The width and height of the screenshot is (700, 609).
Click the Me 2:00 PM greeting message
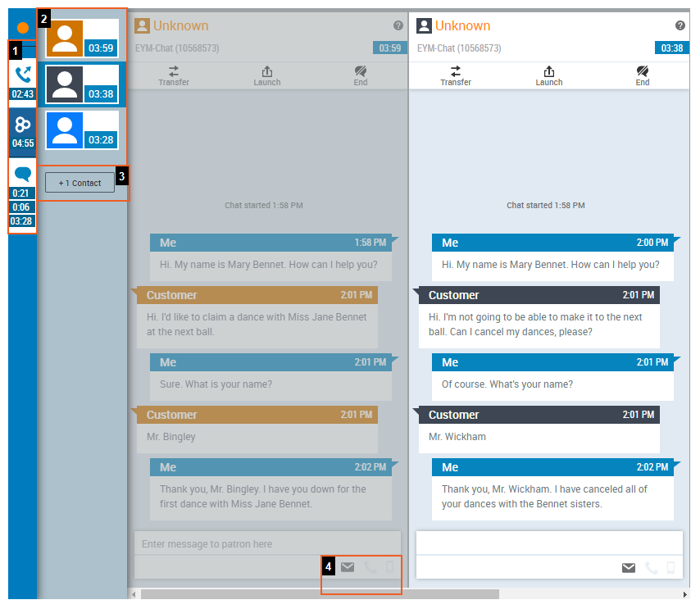(x=552, y=257)
